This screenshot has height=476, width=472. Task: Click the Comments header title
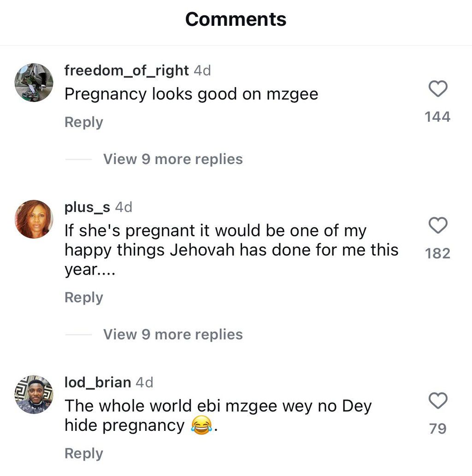pyautogui.click(x=236, y=19)
